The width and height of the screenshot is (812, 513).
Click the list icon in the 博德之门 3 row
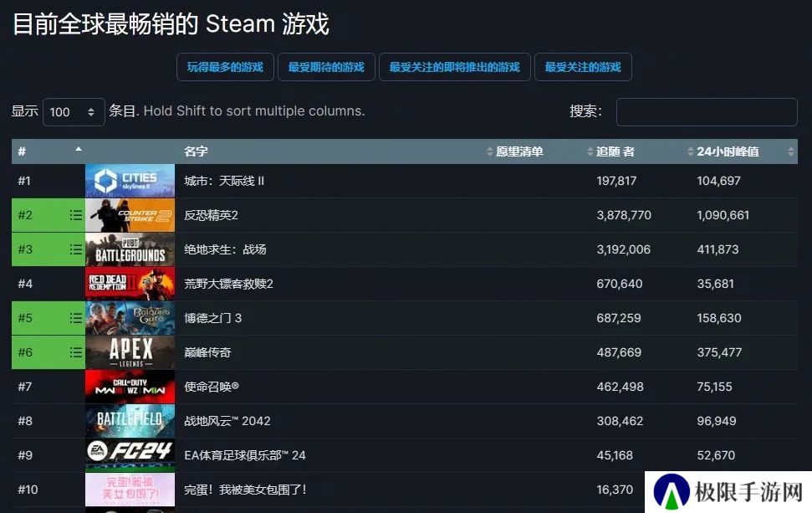coord(75,318)
